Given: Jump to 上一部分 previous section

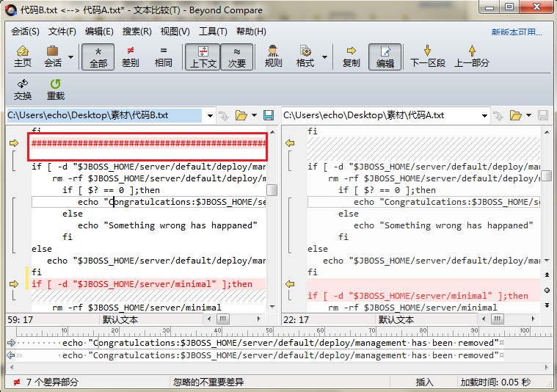Looking at the screenshot, I should [x=472, y=57].
